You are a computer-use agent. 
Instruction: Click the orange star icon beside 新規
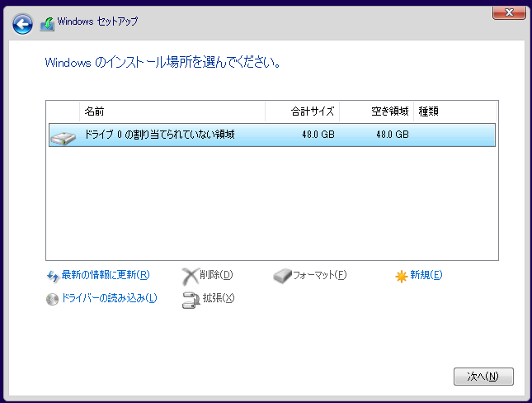(x=402, y=276)
